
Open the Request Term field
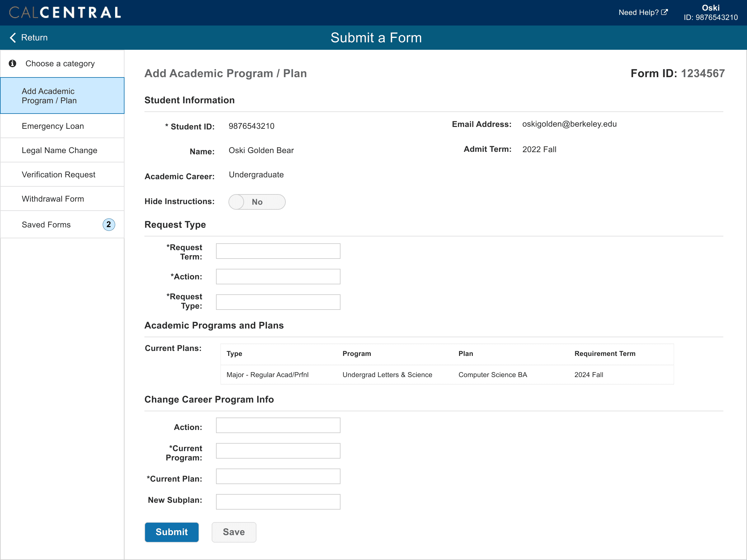pos(278,251)
